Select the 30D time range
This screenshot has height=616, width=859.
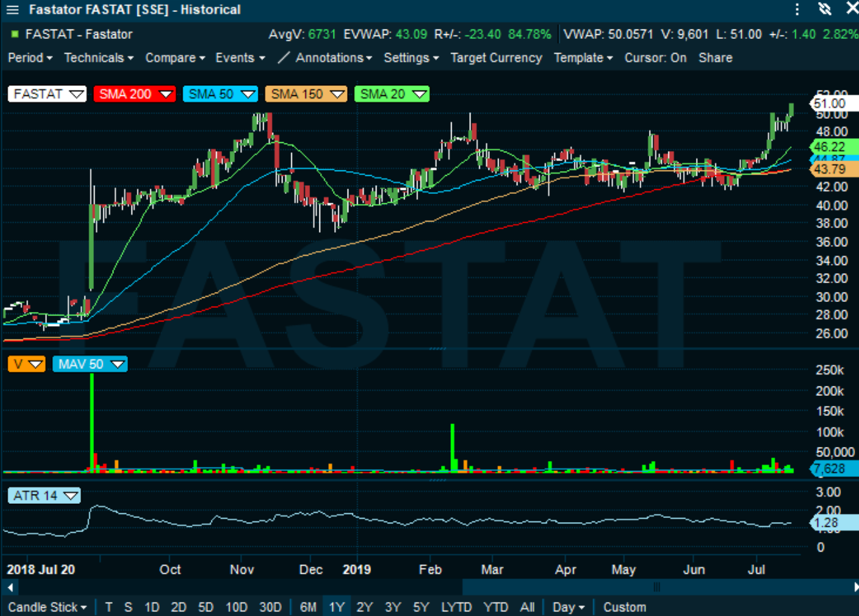(x=270, y=607)
